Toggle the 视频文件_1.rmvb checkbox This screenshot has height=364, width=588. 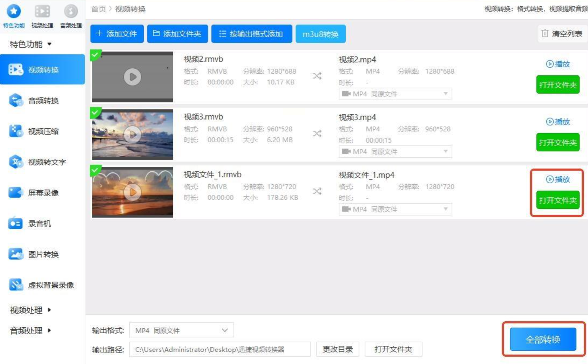(95, 170)
